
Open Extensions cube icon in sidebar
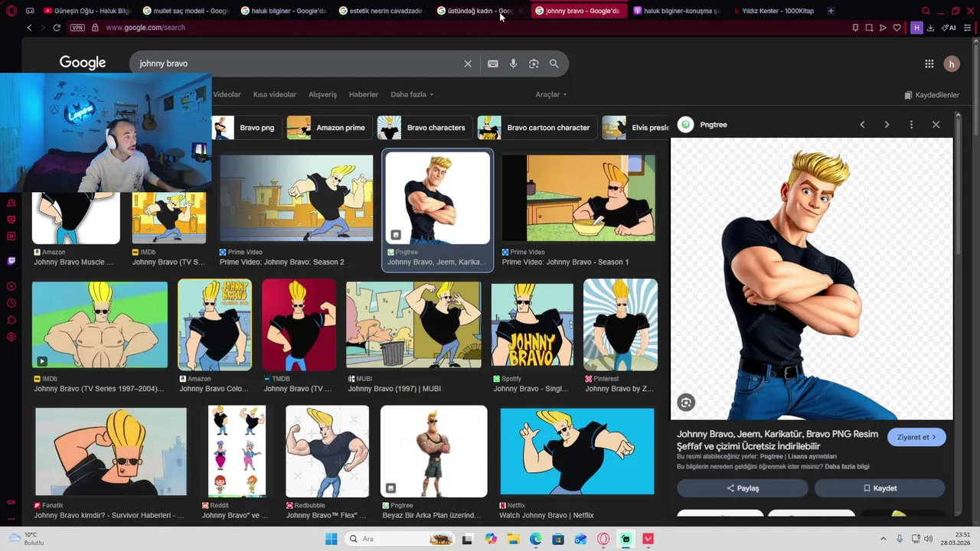pos(11,320)
